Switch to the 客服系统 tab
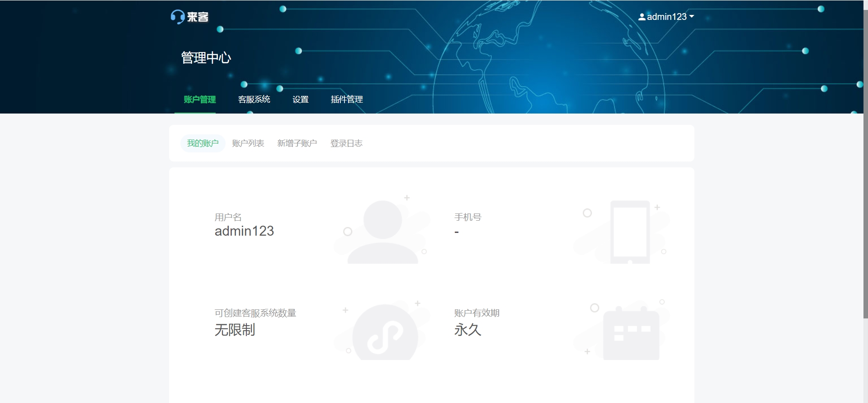This screenshot has width=868, height=403. pos(254,100)
